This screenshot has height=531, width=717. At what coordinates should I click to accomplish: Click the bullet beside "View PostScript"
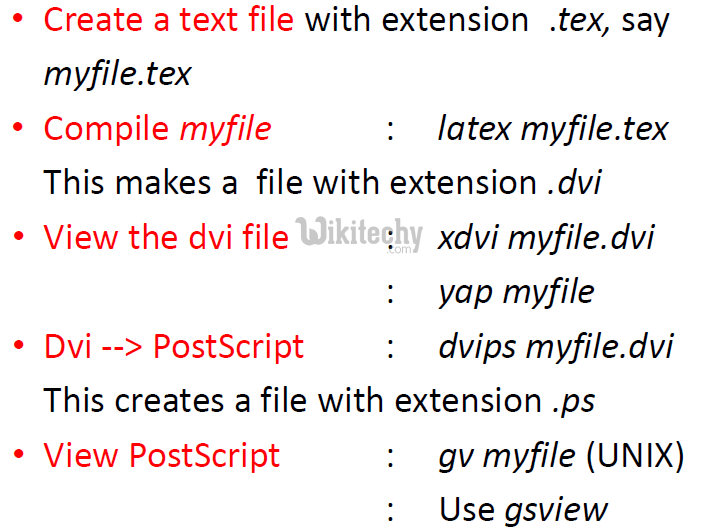(x=18, y=456)
